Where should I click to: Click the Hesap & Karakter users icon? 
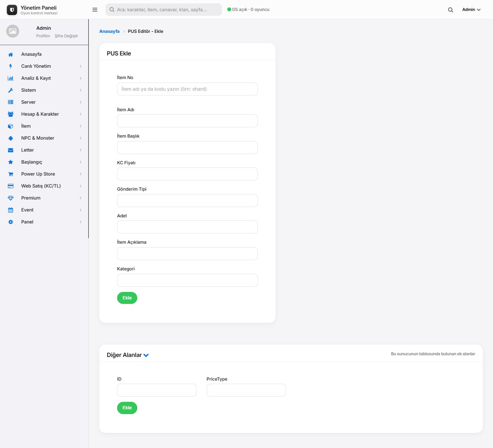pyautogui.click(x=11, y=114)
